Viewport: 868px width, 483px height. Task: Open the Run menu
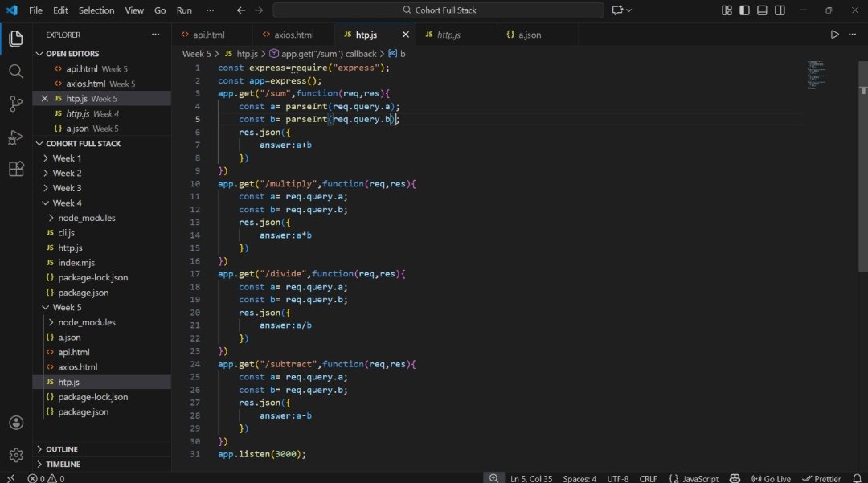pos(184,10)
